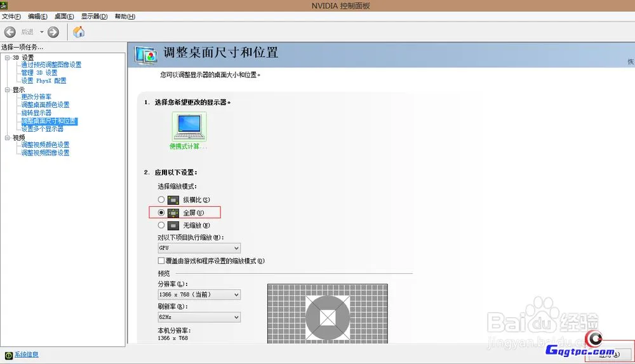635x364 pixels.
Task: Open 更改分辨率 link
Action: click(36, 96)
